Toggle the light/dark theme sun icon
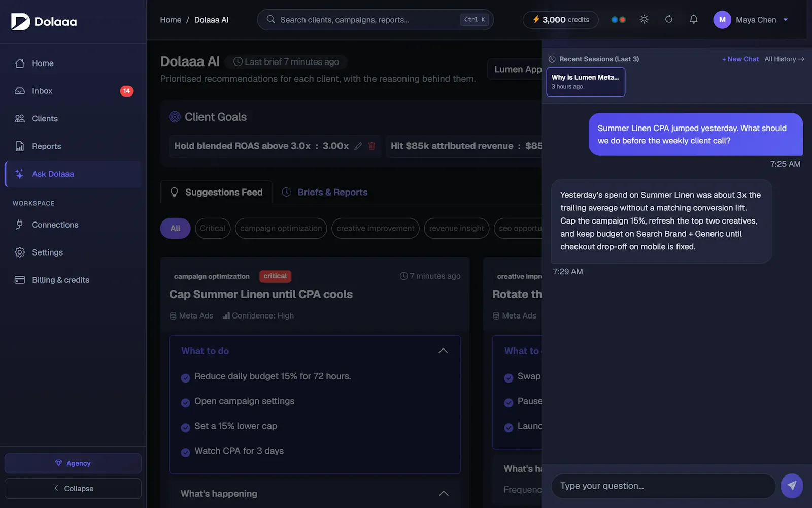This screenshot has height=508, width=812. [644, 19]
